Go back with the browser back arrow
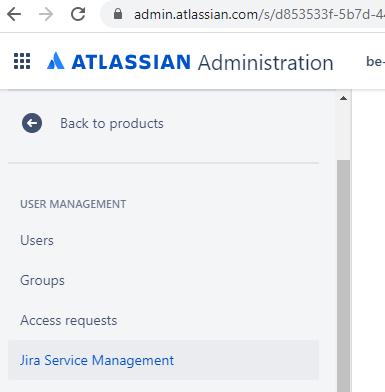The image size is (385, 392). click(x=14, y=14)
